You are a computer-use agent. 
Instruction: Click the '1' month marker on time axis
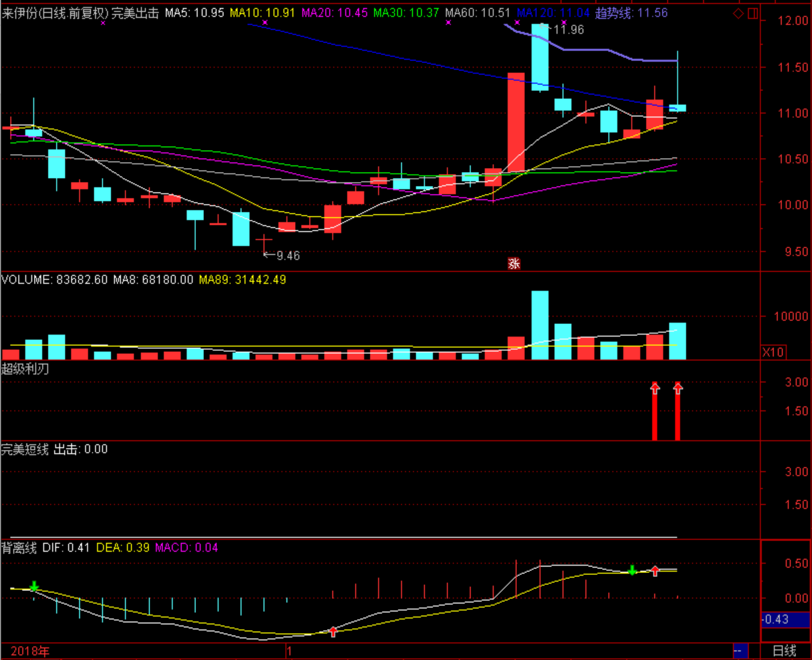tap(289, 651)
